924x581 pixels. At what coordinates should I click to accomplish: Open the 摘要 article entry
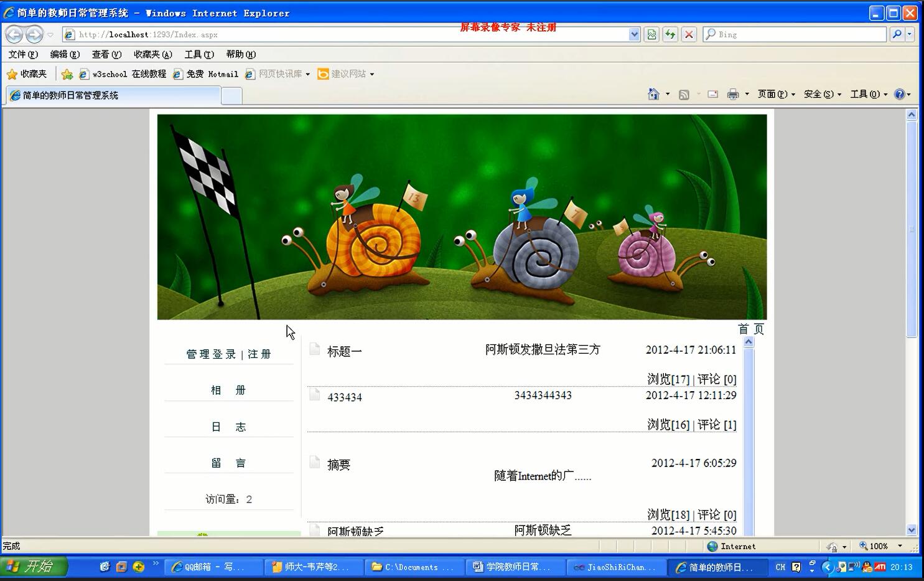pos(339,465)
